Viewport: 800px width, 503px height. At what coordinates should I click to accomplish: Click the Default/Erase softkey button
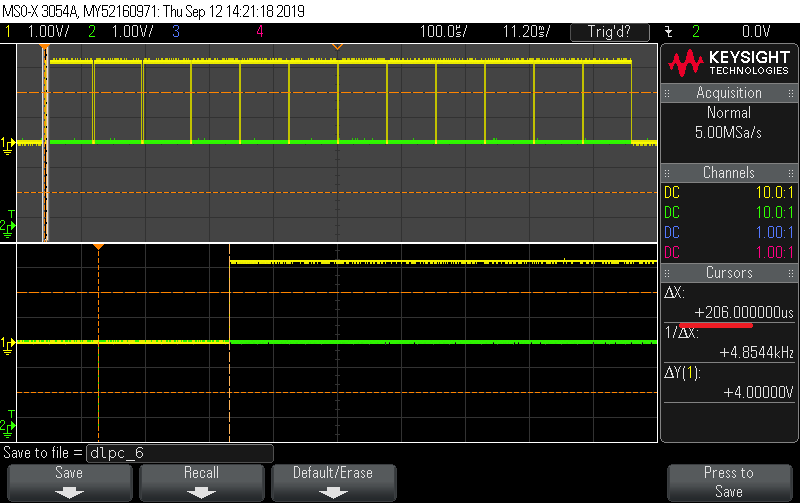tap(333, 482)
